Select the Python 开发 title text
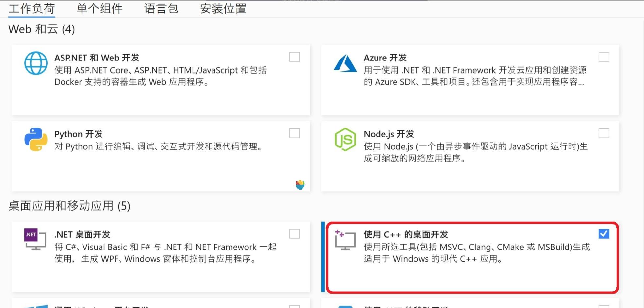Viewport: 644px width, 308px height. point(79,134)
